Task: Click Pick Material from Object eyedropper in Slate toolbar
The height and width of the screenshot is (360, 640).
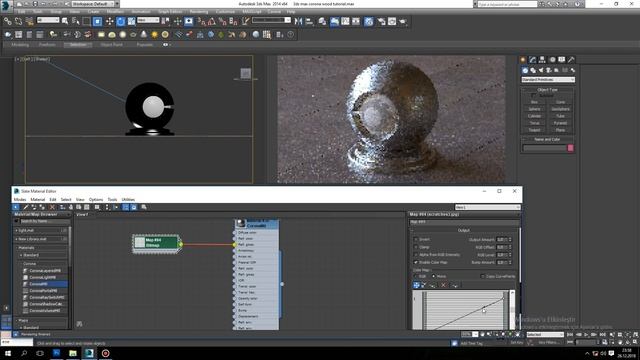Action: (x=26, y=207)
